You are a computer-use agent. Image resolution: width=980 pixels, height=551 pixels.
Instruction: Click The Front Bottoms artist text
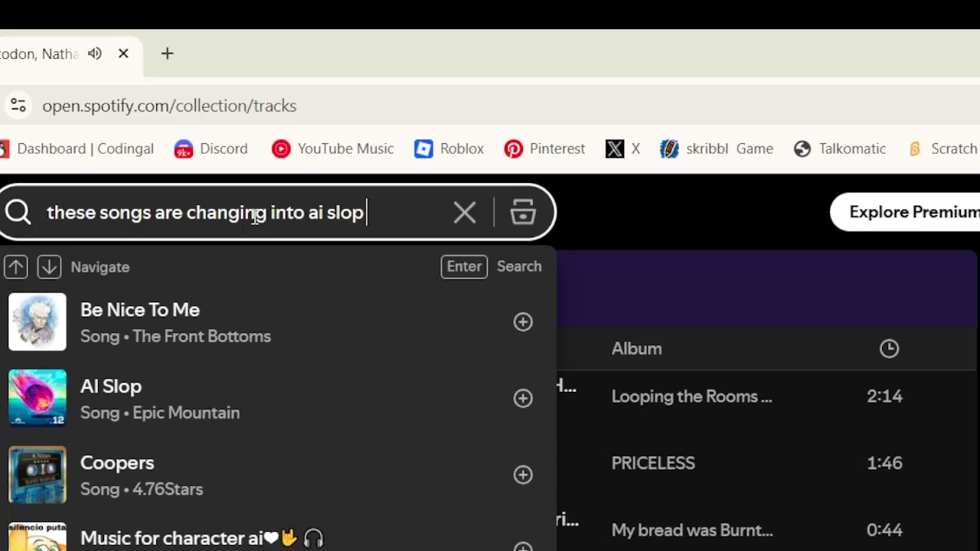coord(201,336)
